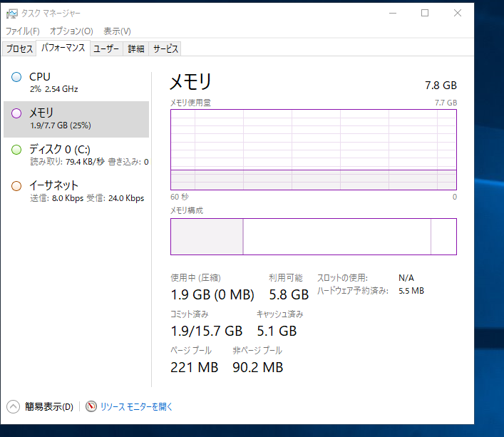Click the in-use segment of memory composition
The image size is (504, 437).
207,237
